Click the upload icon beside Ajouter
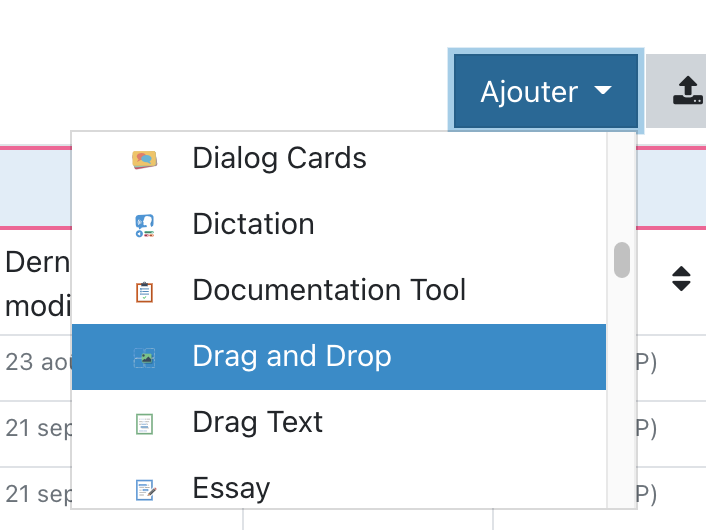This screenshot has width=706, height=530. (x=684, y=92)
